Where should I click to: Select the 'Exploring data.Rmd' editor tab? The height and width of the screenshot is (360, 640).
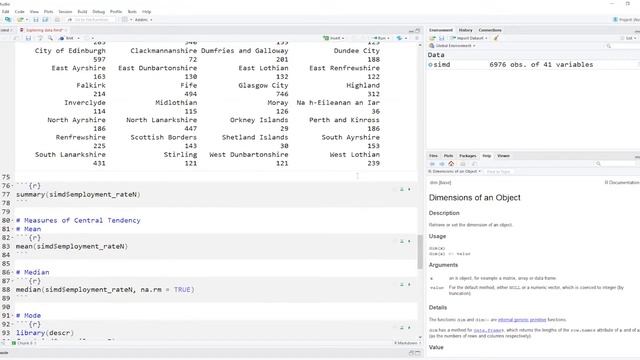coord(44,30)
